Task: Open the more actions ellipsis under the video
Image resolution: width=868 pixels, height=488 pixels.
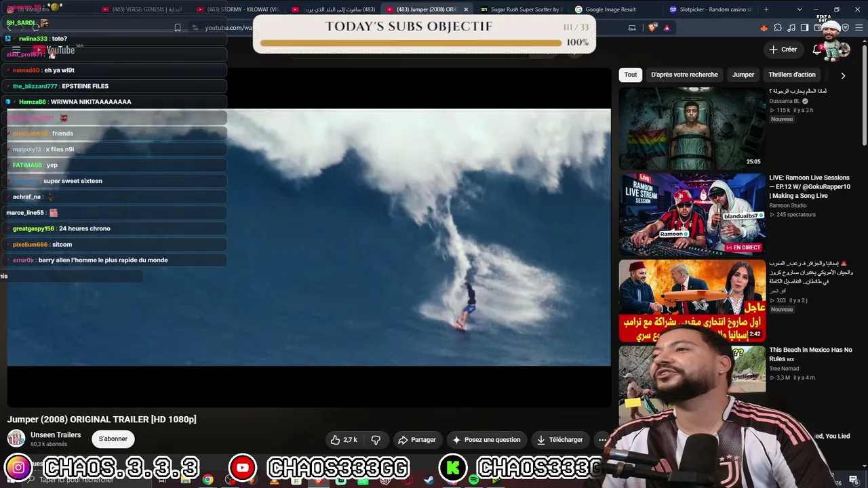Action: [602, 440]
